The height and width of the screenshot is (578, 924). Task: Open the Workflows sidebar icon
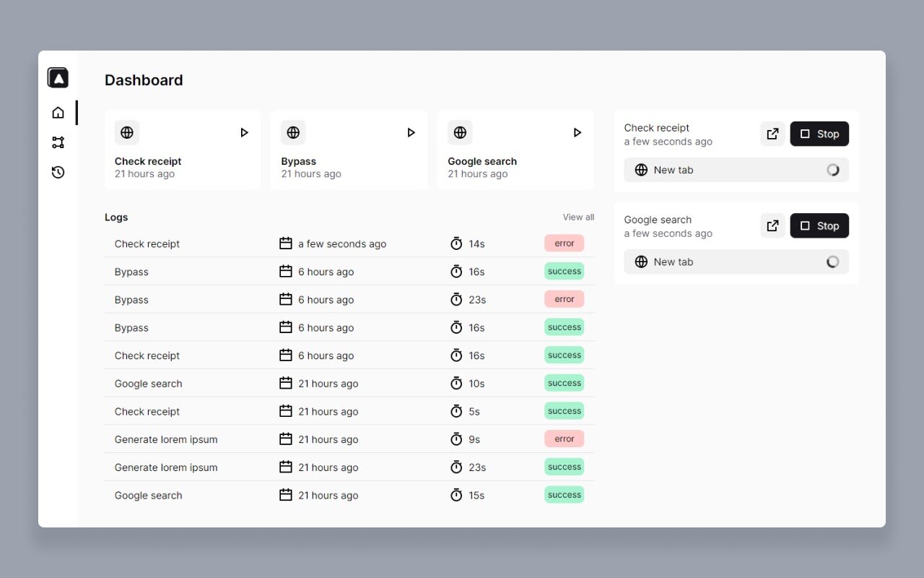click(58, 142)
